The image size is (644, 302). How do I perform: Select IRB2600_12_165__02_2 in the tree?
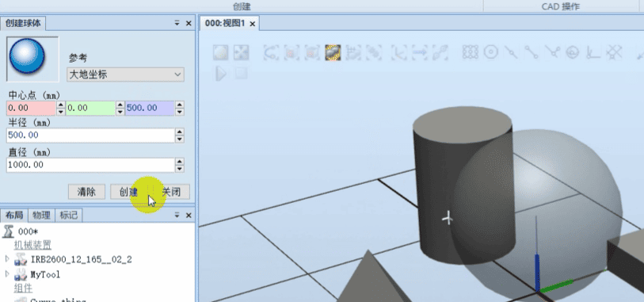coord(82,260)
